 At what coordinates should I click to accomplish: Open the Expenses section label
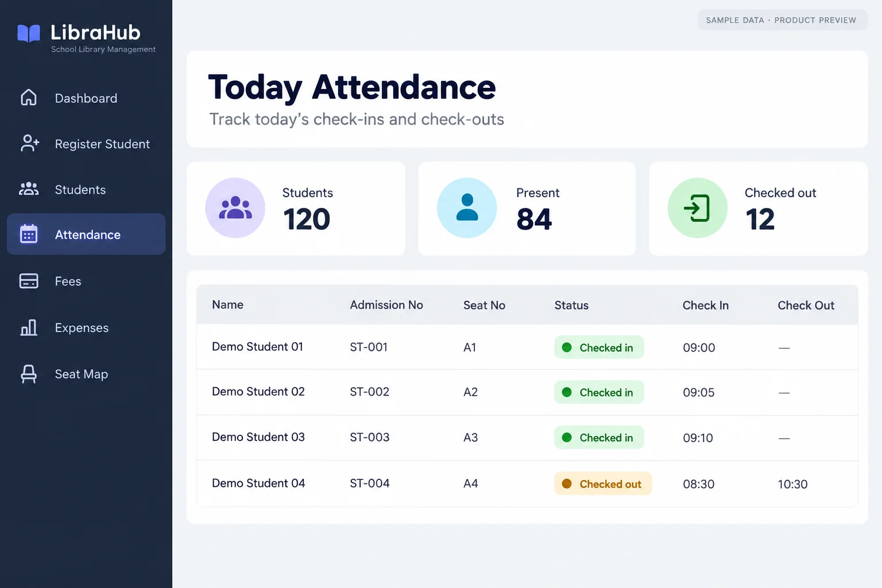82,328
